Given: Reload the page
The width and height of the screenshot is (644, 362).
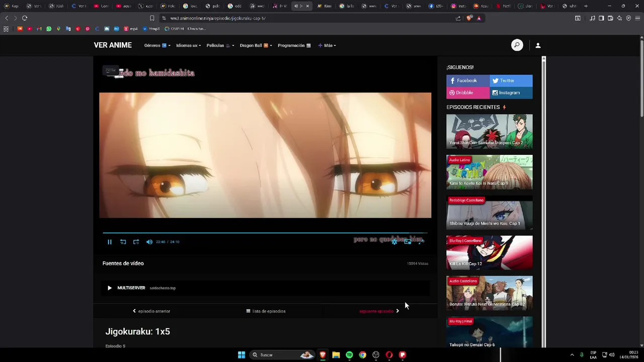Looking at the screenshot, I should 25,18.
